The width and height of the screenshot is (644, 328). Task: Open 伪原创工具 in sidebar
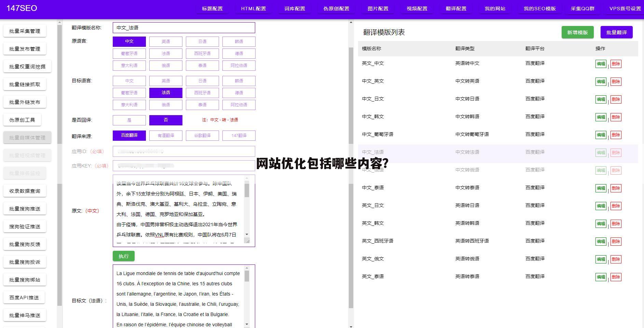22,120
